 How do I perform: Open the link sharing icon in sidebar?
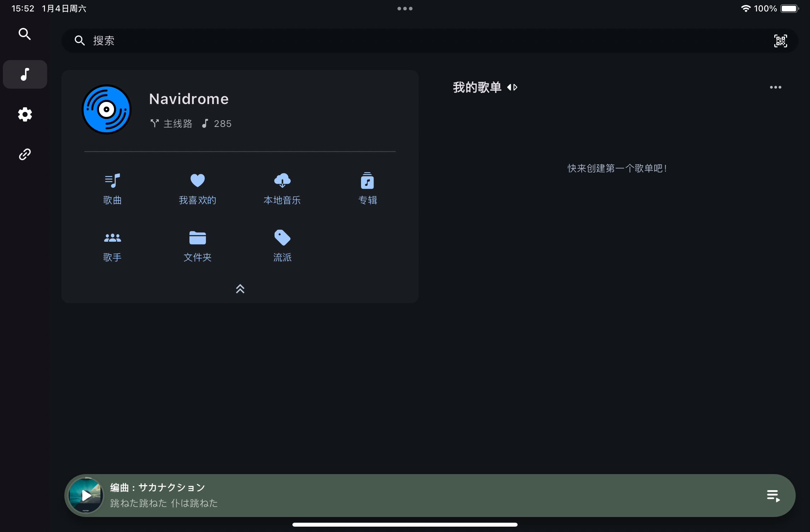click(x=25, y=154)
